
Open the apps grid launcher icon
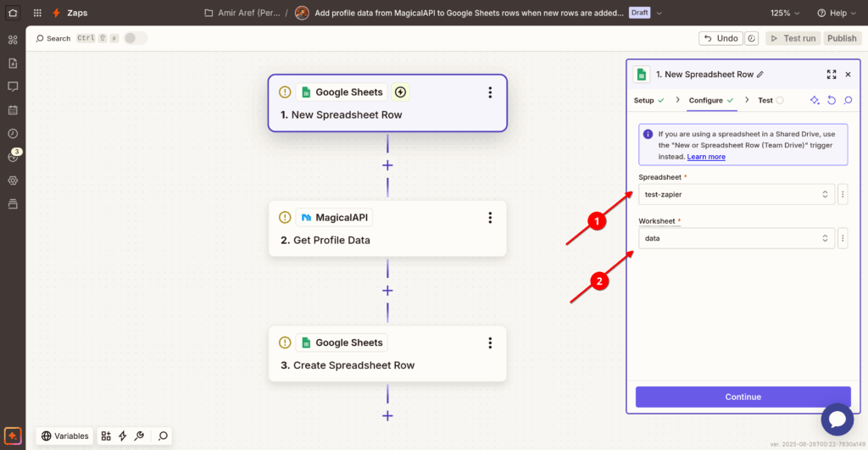pyautogui.click(x=37, y=13)
